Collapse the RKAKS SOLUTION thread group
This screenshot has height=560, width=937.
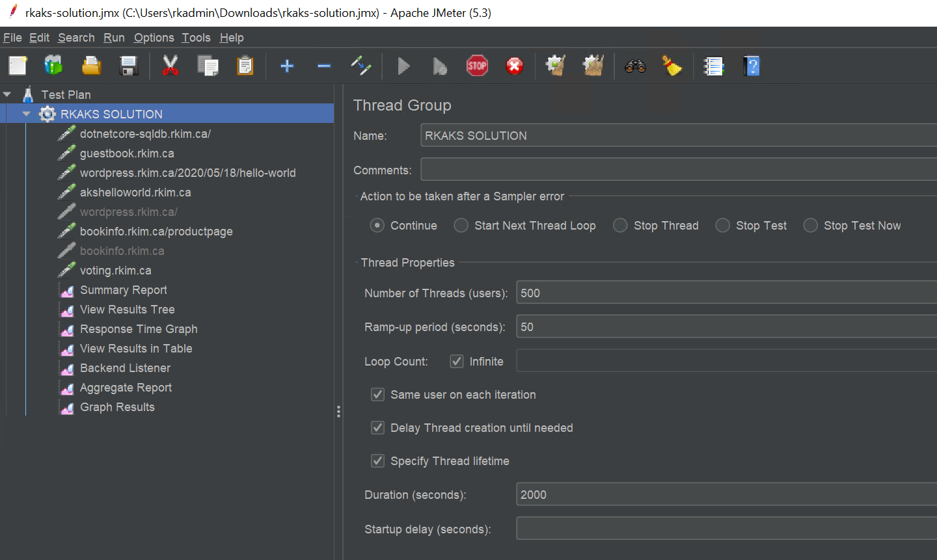[x=27, y=114]
